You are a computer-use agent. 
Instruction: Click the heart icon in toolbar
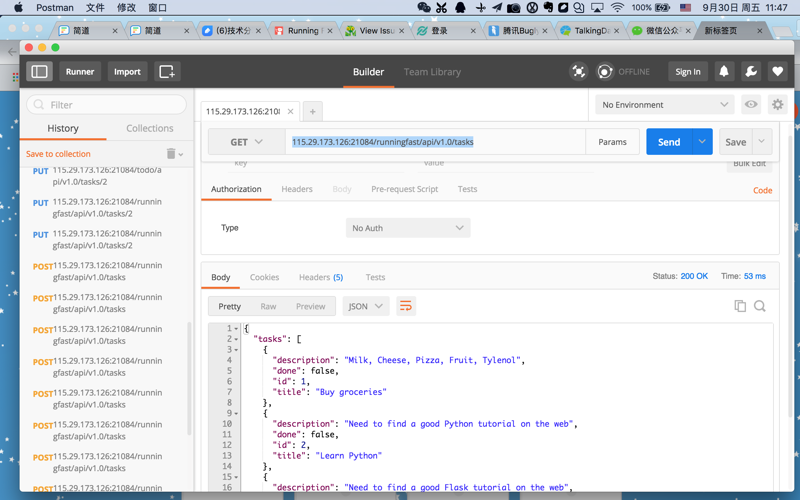pyautogui.click(x=778, y=71)
